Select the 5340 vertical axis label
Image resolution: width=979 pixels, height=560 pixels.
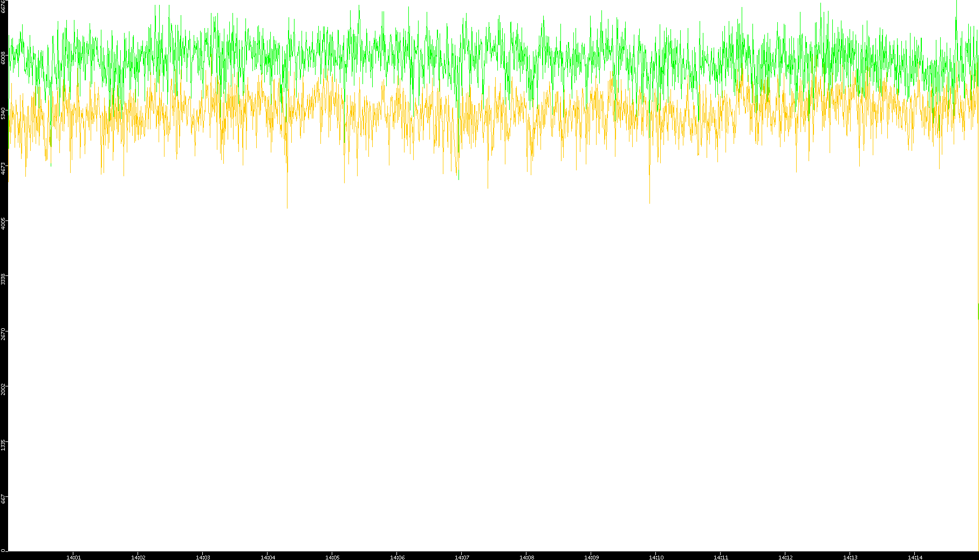pyautogui.click(x=4, y=113)
